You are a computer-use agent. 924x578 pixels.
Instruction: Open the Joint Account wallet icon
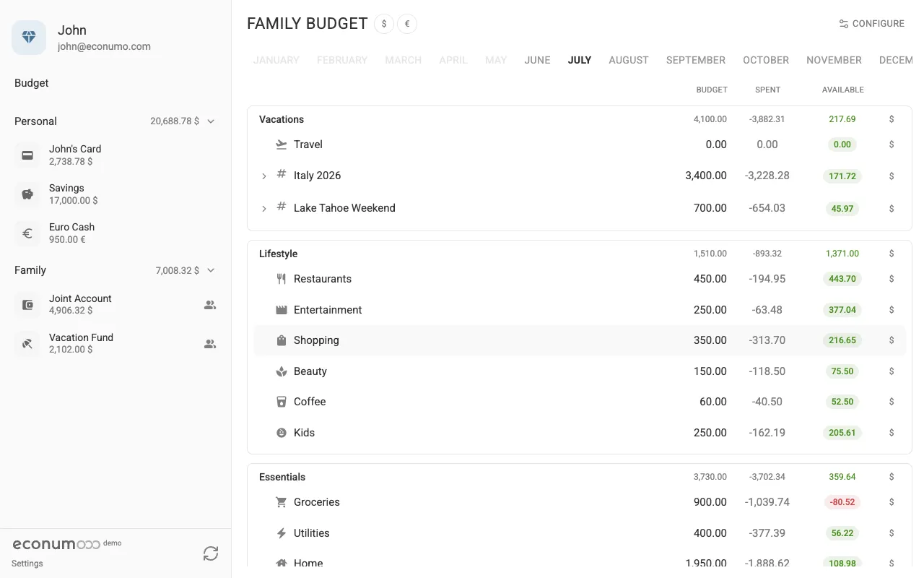[x=27, y=305]
